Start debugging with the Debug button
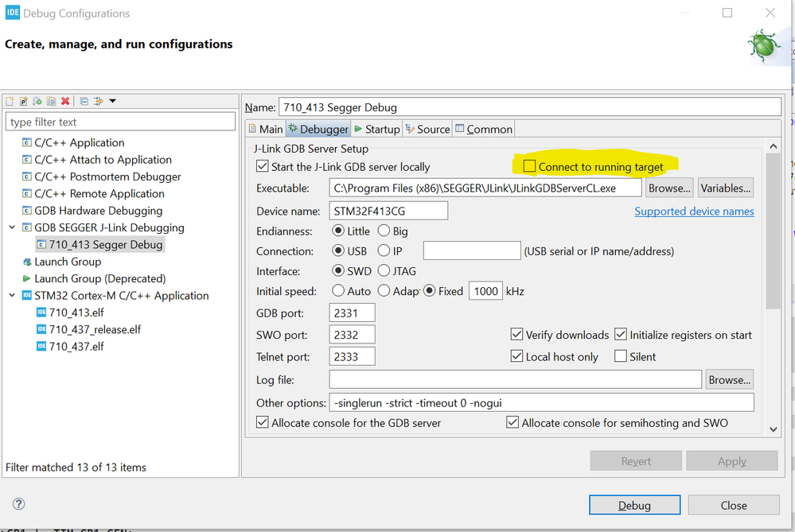Image resolution: width=795 pixels, height=532 pixels. click(634, 505)
